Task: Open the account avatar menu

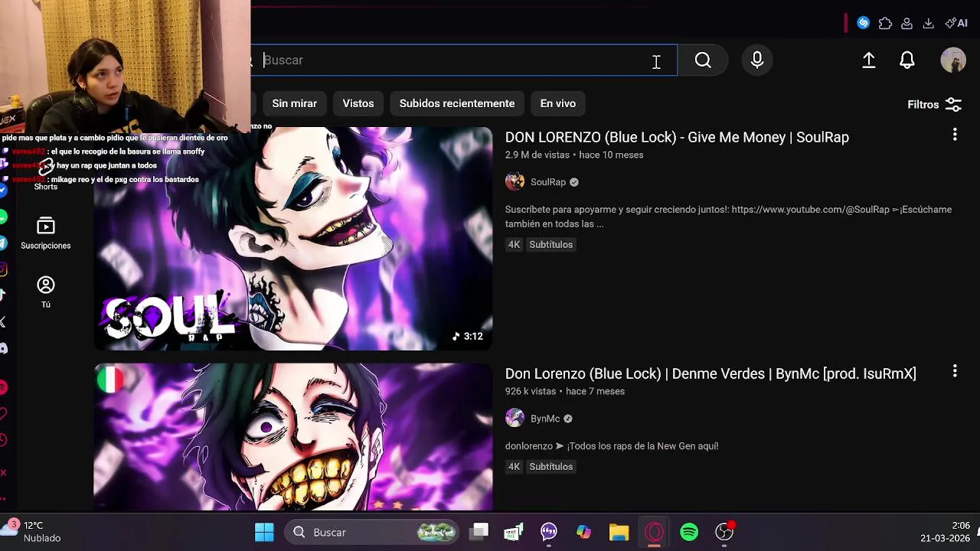Action: 953,60
